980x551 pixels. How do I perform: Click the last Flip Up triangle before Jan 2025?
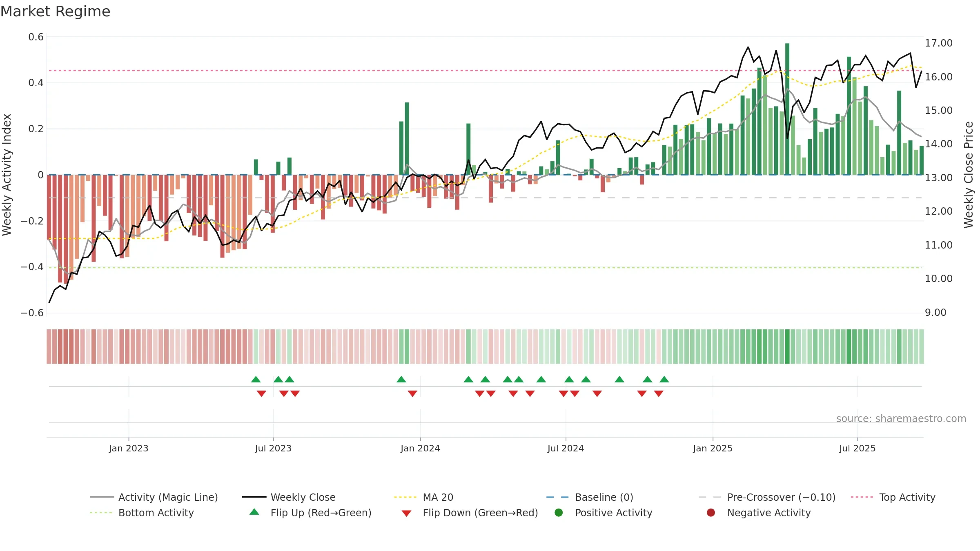click(x=664, y=380)
